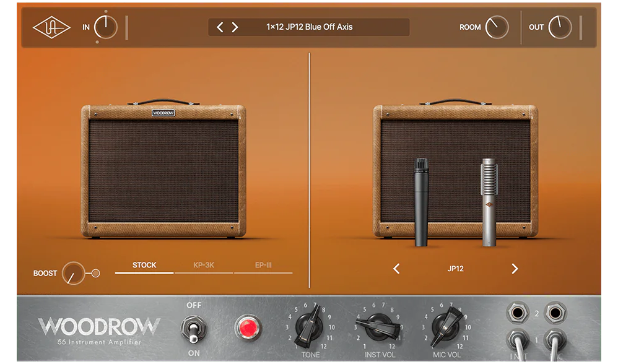618x364 pixels.
Task: Adjust the ROOM knob
Action: 497,27
